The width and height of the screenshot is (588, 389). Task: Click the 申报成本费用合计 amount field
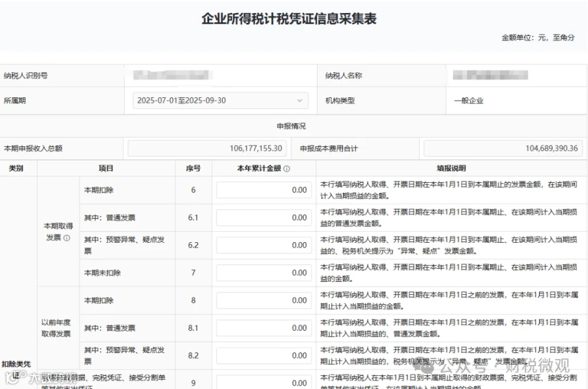pyautogui.click(x=503, y=148)
